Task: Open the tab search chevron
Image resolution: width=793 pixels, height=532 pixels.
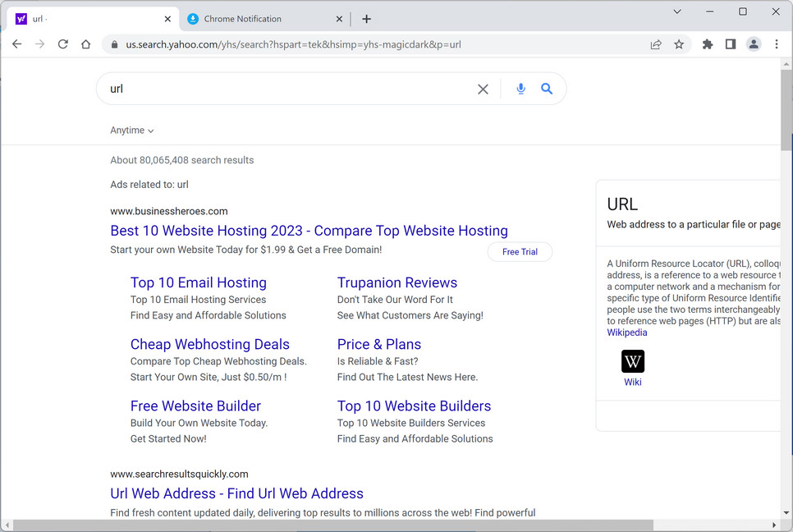Action: 677,11
